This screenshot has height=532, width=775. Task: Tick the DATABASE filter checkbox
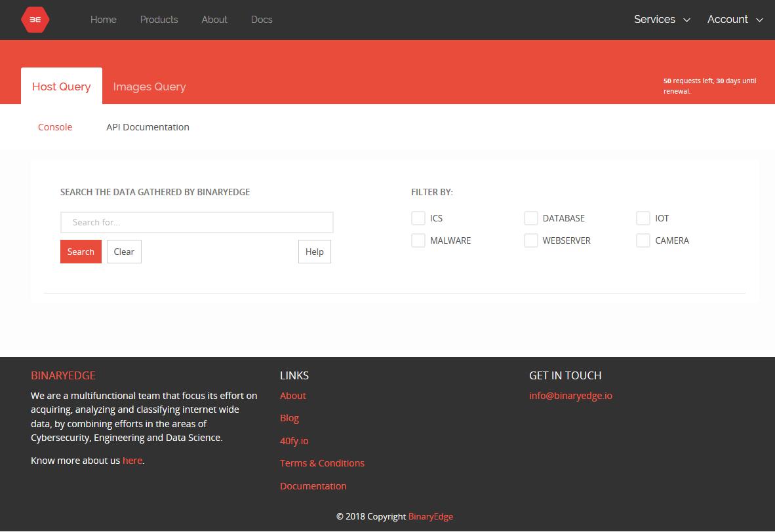(531, 218)
